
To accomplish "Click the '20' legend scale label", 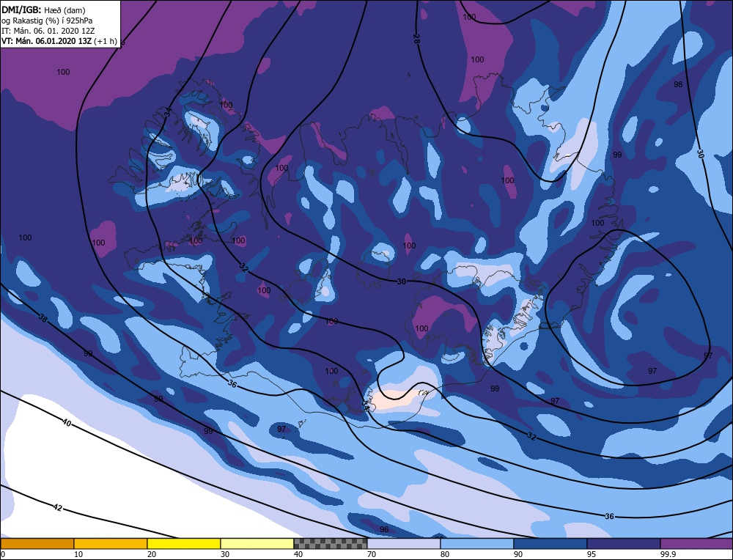I will [x=152, y=554].
